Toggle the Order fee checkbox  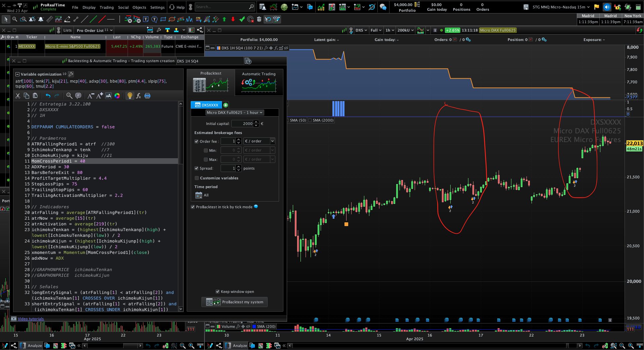coord(196,141)
